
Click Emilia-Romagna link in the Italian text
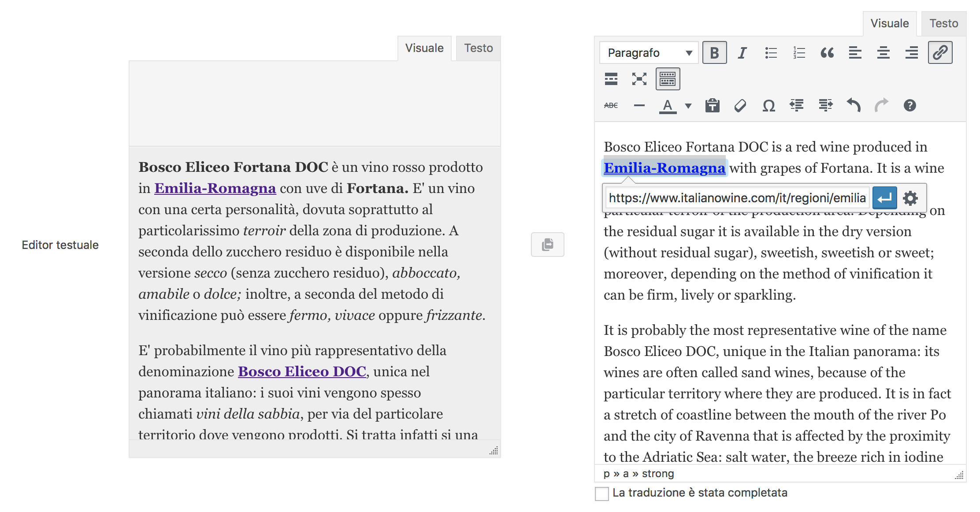click(215, 188)
